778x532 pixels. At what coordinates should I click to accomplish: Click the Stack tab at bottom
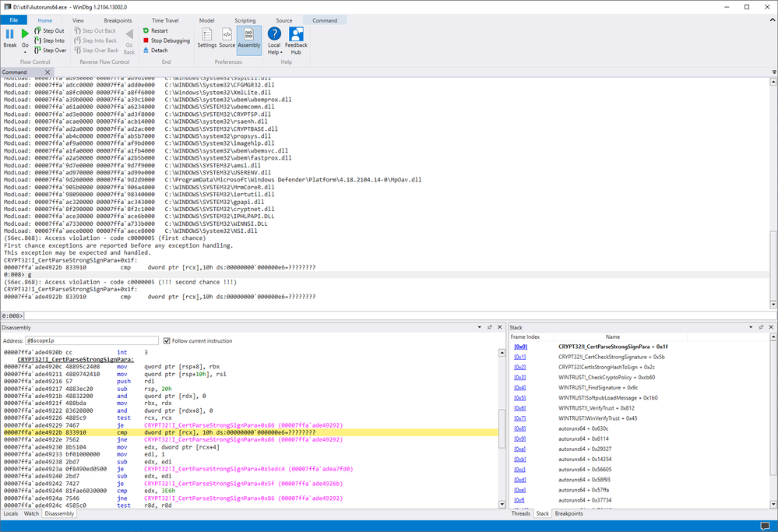coord(542,513)
